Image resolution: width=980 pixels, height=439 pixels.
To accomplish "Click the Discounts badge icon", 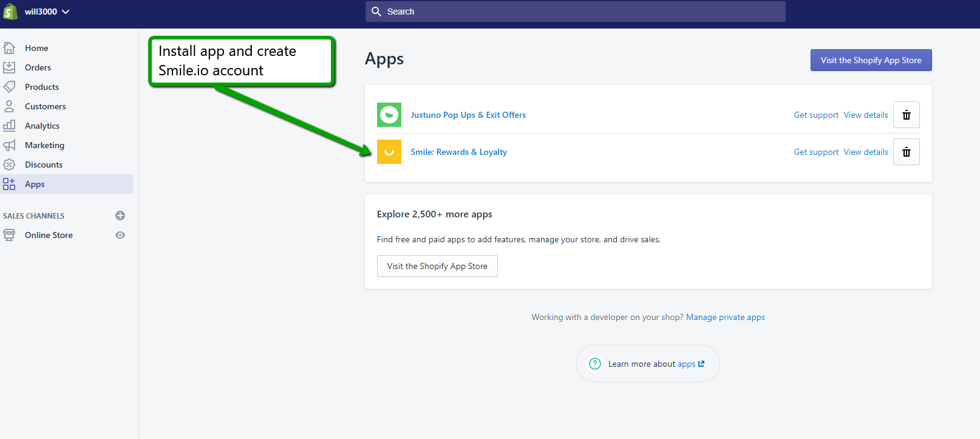I will (x=9, y=165).
